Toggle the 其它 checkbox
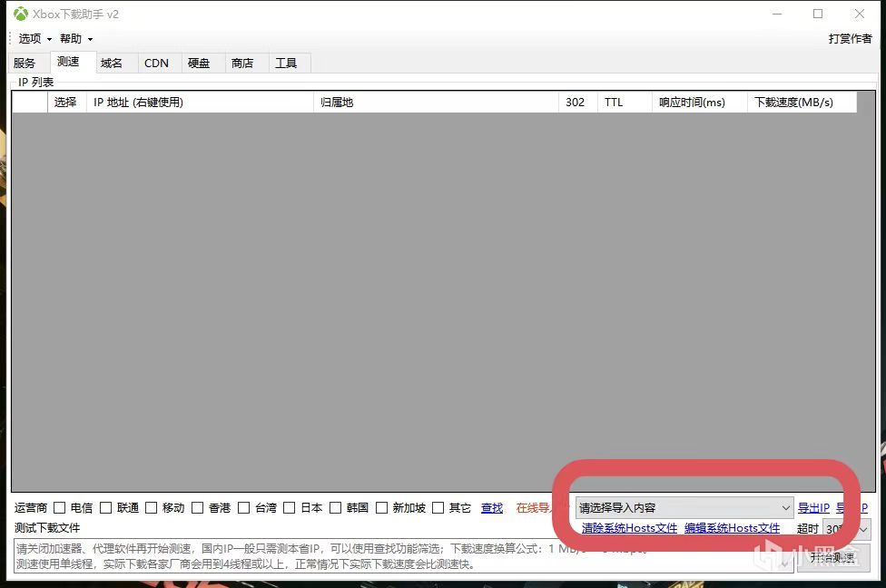 tap(438, 508)
